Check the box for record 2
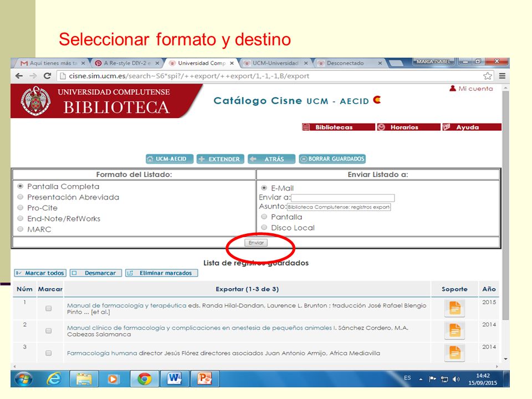Image resolution: width=532 pixels, height=399 pixels. coord(49,331)
